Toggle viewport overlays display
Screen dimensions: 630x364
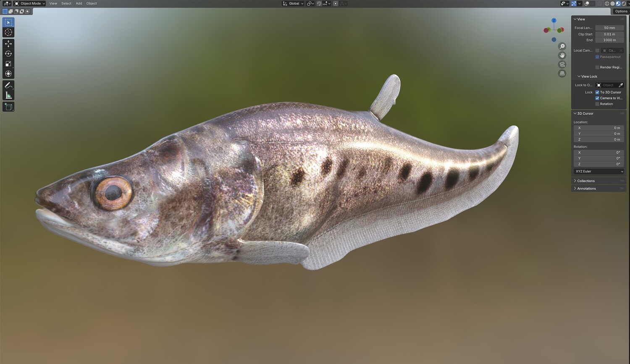point(587,3)
